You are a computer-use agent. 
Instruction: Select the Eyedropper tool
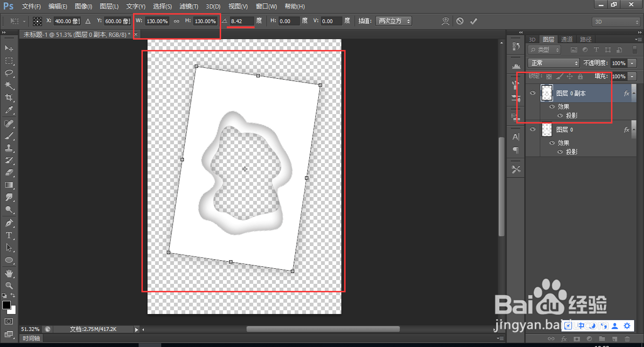[x=9, y=110]
